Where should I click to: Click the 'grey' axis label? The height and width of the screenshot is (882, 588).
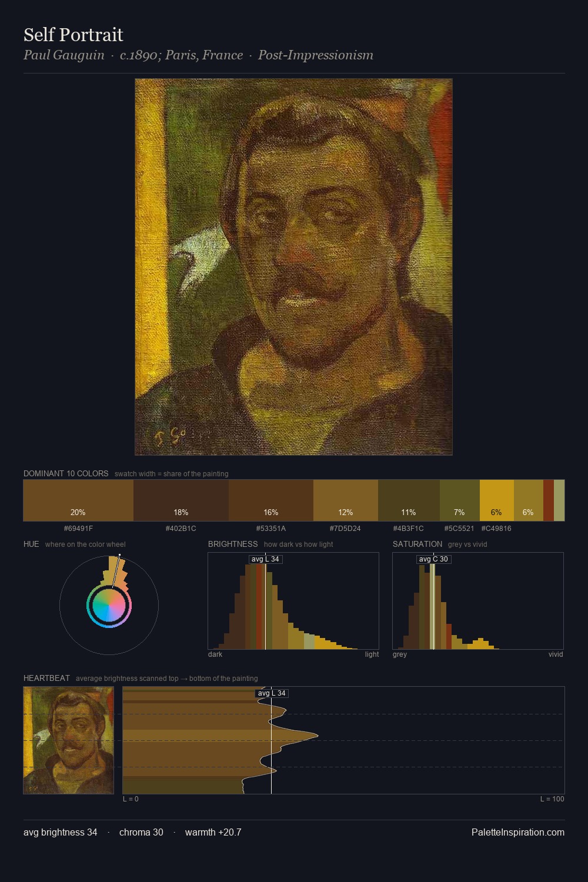pos(400,654)
